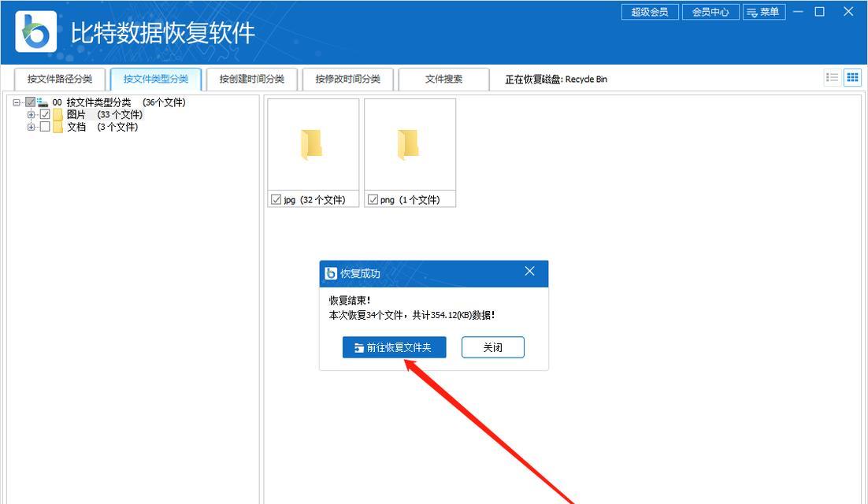Close the 恢复成功 dialog with X

[x=530, y=271]
